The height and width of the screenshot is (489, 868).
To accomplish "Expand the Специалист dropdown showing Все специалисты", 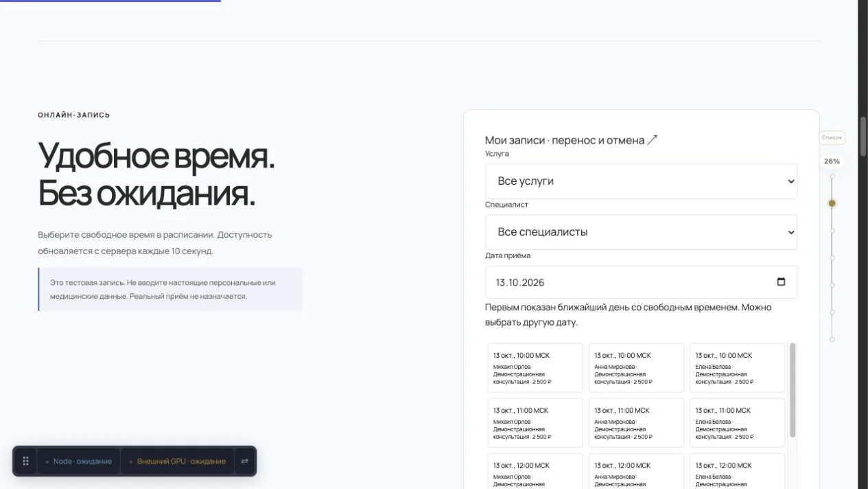I will 641,232.
